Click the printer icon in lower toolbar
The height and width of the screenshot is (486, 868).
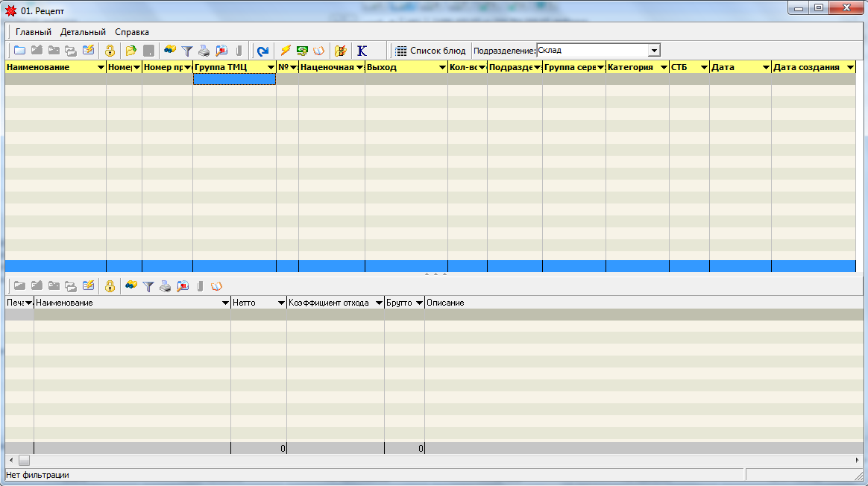coord(166,285)
